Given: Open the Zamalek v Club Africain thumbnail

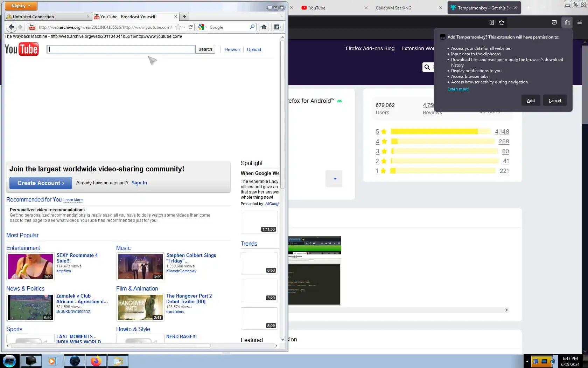Looking at the screenshot, I should 30,307.
